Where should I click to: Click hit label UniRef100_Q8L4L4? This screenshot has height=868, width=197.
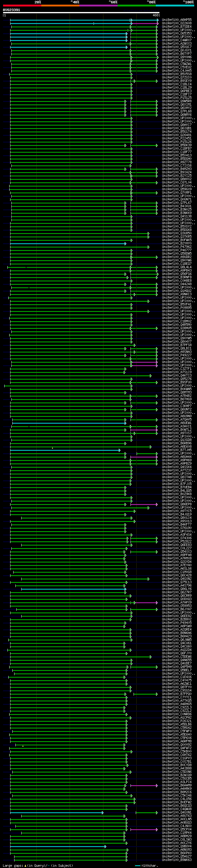point(177,267)
